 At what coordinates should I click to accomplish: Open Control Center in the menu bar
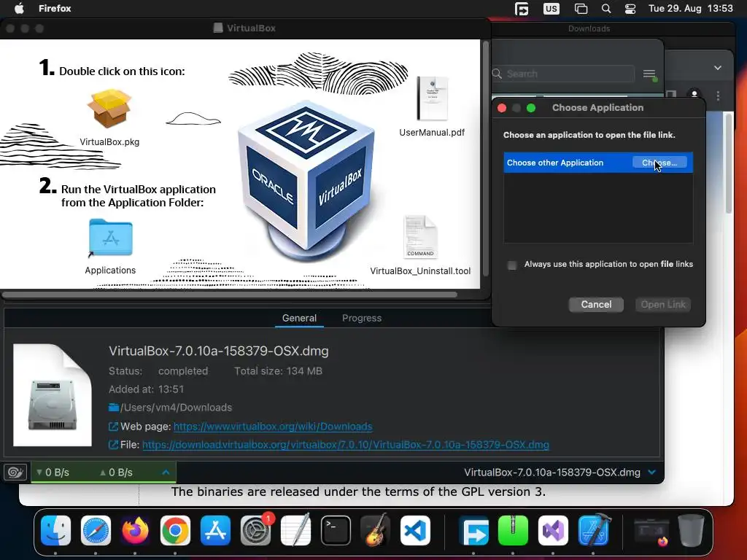pos(630,9)
